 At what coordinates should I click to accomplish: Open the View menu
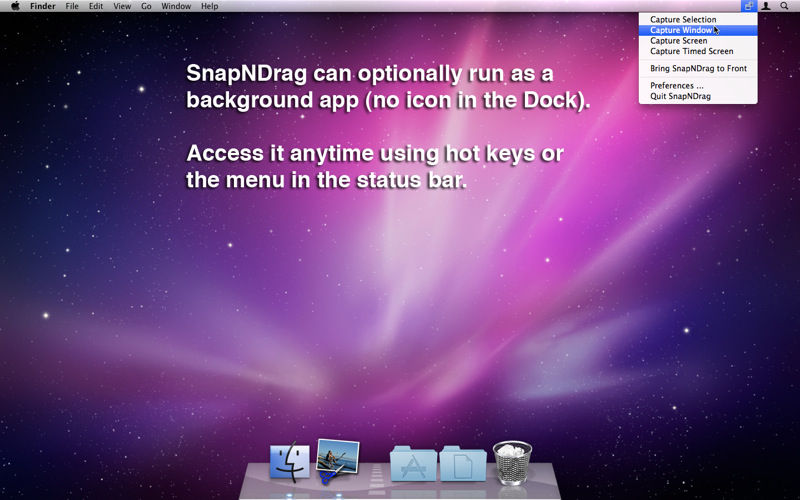coord(122,6)
